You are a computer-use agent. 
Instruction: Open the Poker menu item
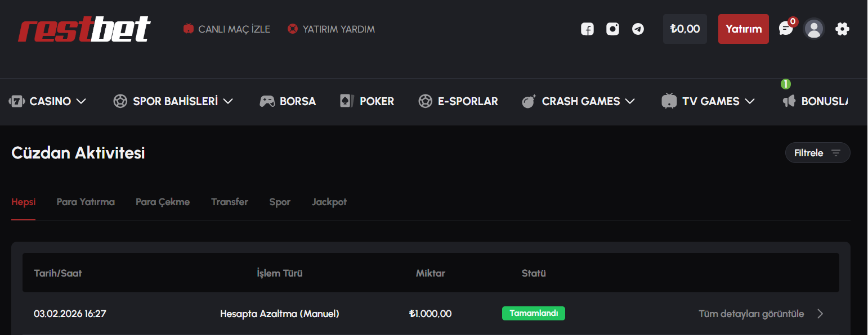pos(367,101)
